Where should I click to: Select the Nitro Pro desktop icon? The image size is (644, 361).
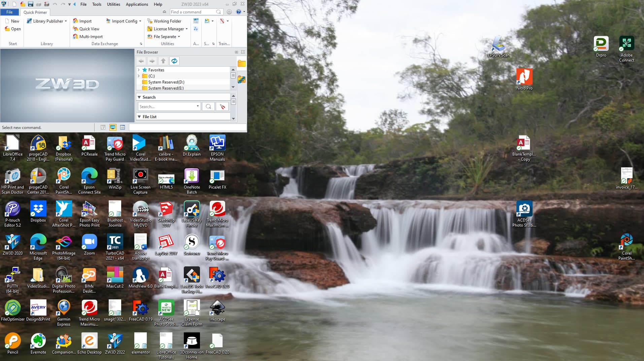pyautogui.click(x=524, y=79)
